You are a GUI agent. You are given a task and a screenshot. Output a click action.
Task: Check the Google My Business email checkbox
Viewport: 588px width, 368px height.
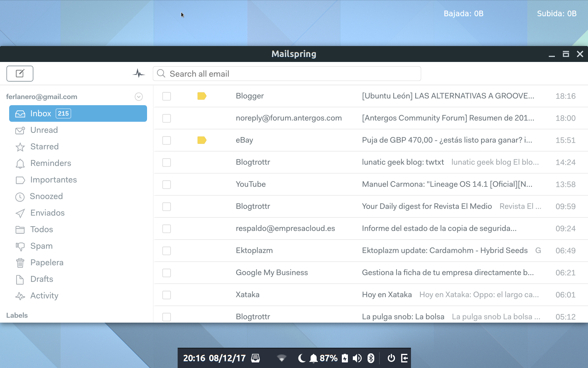tap(166, 273)
